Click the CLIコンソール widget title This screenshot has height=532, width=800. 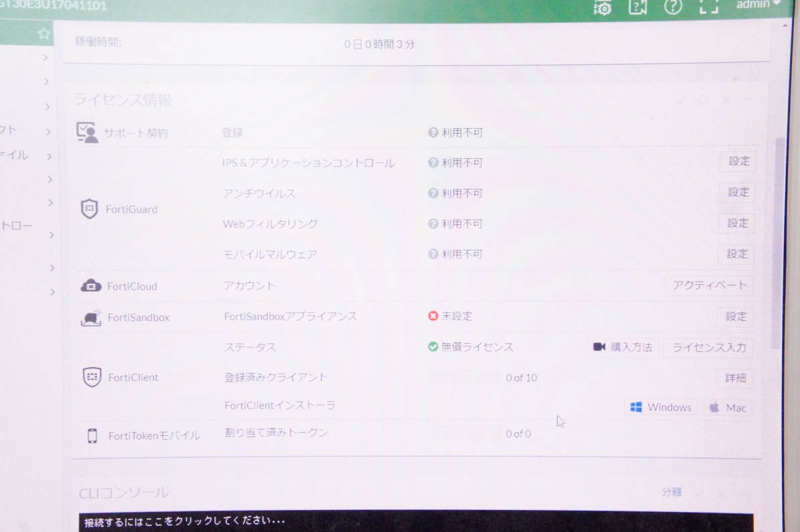click(124, 493)
